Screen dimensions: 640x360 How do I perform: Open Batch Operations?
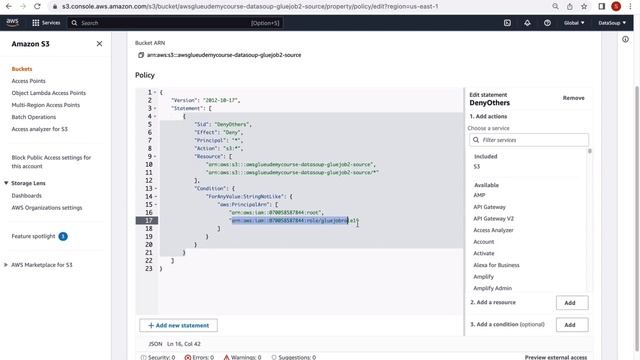click(x=33, y=117)
